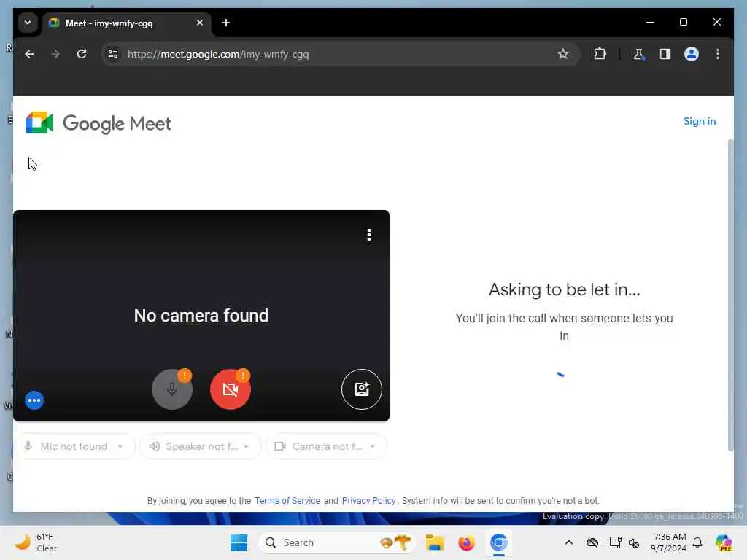Open Chrome Labs flask icon

tap(638, 54)
